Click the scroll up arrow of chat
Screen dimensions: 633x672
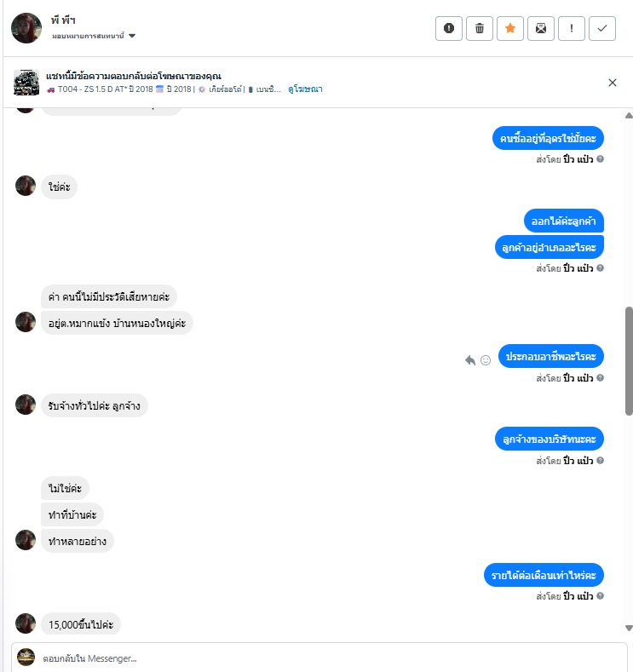click(629, 115)
